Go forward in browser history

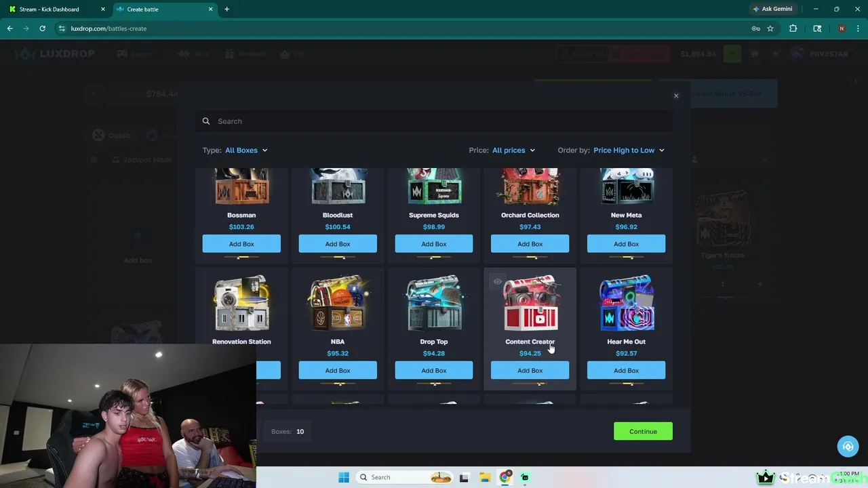(26, 28)
